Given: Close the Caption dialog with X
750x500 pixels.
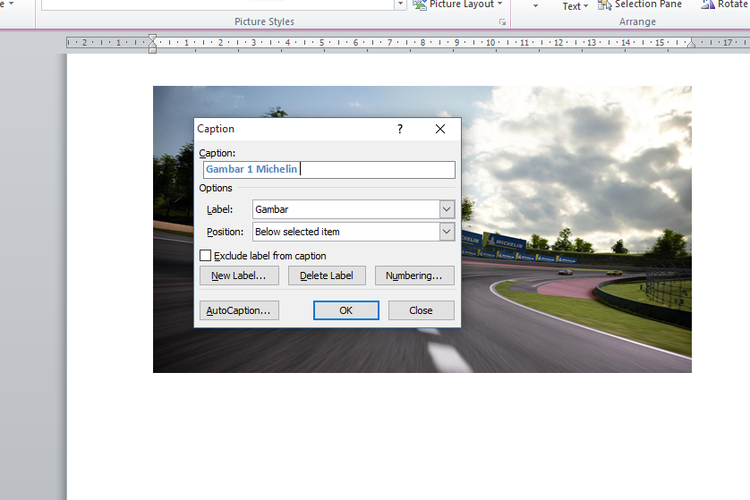Looking at the screenshot, I should (440, 129).
